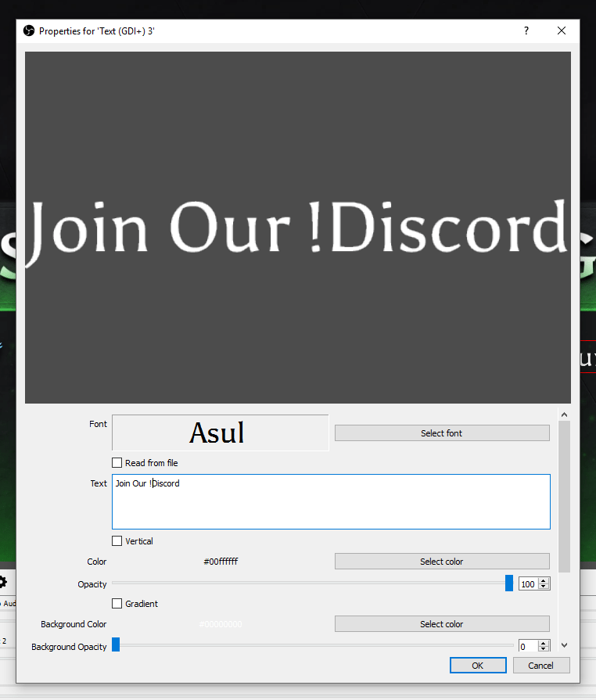Confirm changes with the OK button
The height and width of the screenshot is (700, 596).
(477, 666)
